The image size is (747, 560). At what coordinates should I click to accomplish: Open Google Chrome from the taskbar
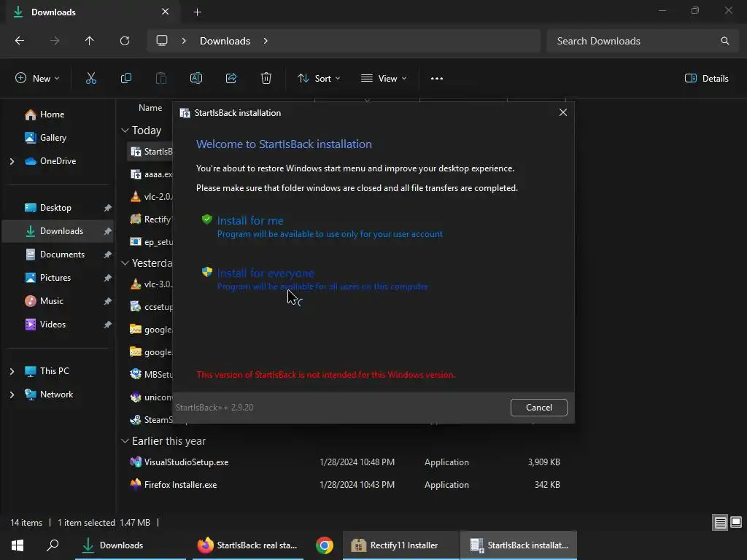click(325, 545)
